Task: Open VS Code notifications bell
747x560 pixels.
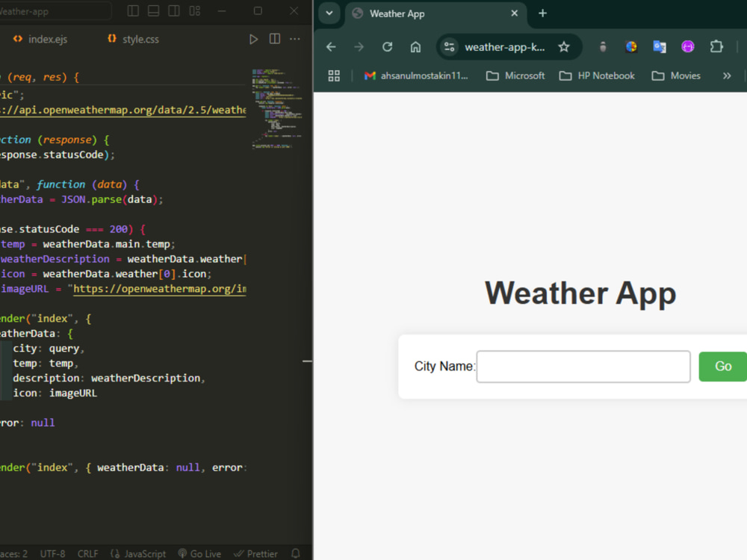Action: coord(295,554)
